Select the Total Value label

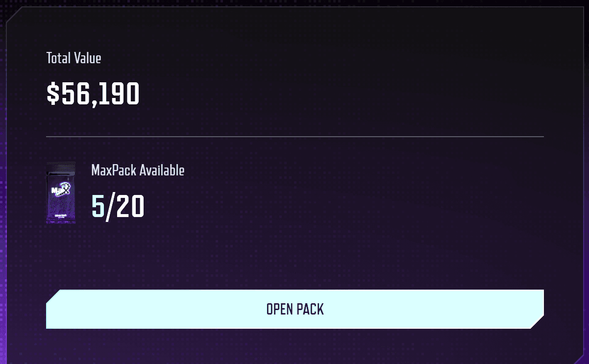pos(74,58)
